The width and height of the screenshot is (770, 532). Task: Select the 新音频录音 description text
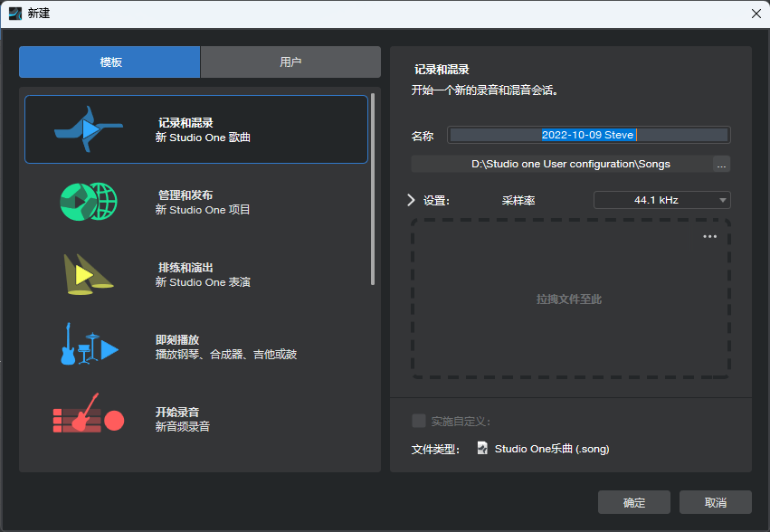click(x=182, y=426)
